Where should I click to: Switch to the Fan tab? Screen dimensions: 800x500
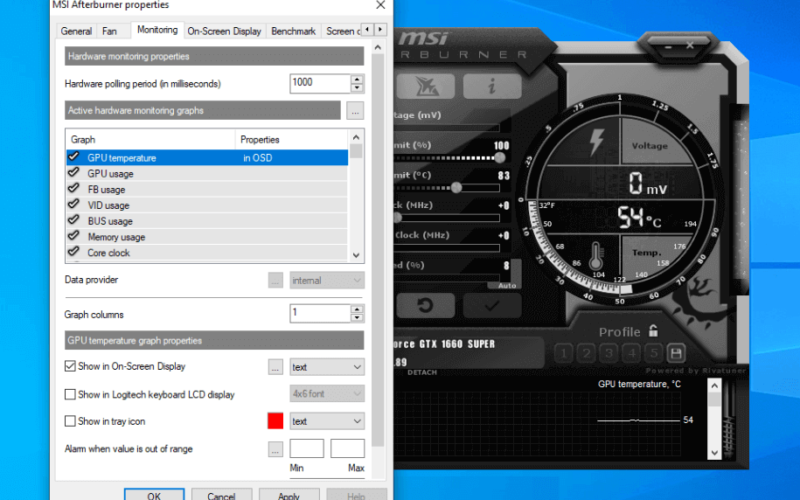tap(109, 31)
